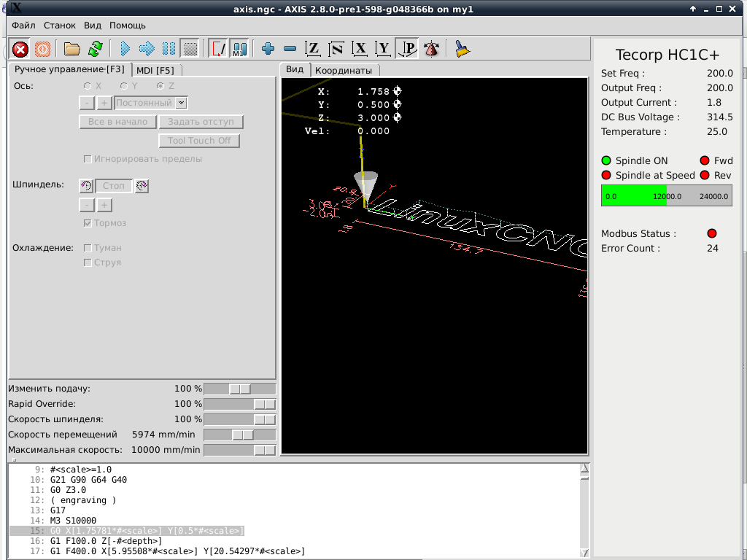This screenshot has width=747, height=560.
Task: Select the Y axis radio button
Action: (124, 86)
